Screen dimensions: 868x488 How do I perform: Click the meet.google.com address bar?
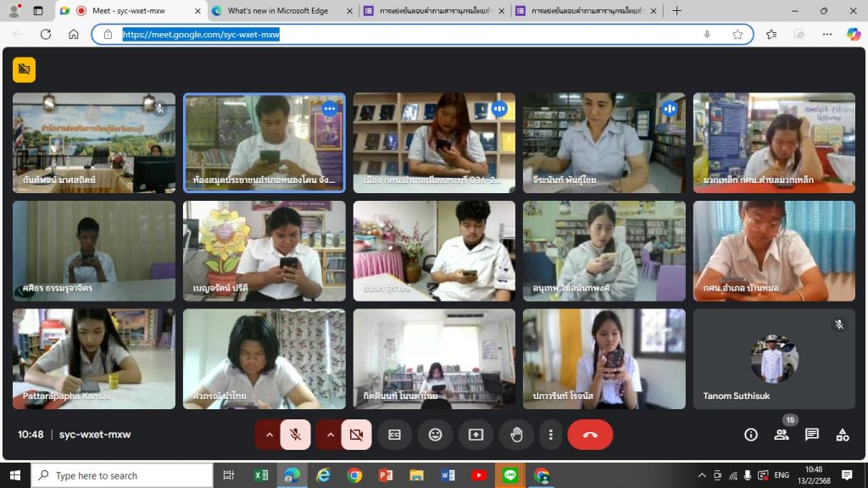point(407,35)
